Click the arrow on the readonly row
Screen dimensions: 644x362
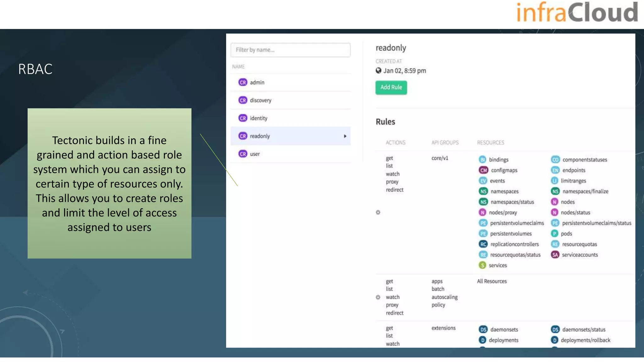(345, 136)
